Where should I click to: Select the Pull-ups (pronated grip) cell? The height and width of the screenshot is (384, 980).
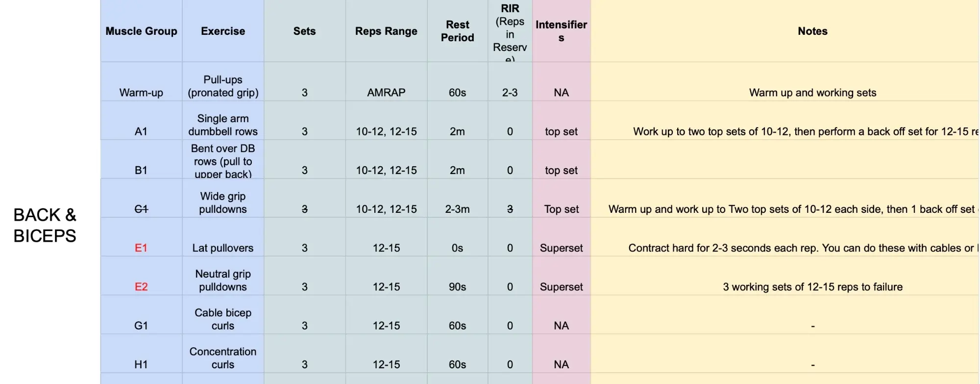pos(223,86)
